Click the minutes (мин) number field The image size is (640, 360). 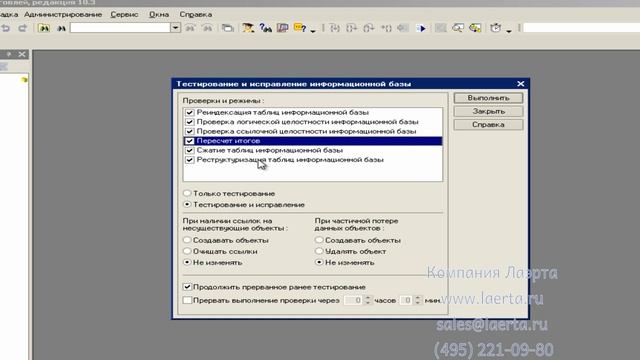coord(406,300)
